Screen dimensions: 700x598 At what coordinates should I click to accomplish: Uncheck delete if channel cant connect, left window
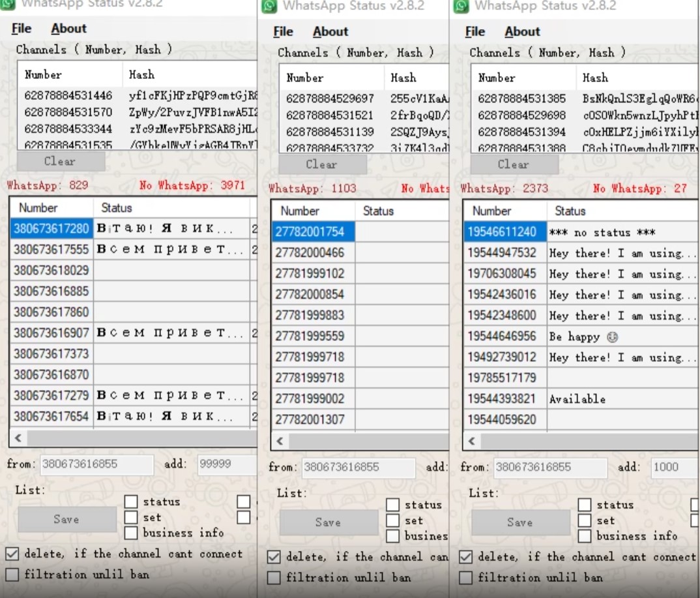pos(12,554)
